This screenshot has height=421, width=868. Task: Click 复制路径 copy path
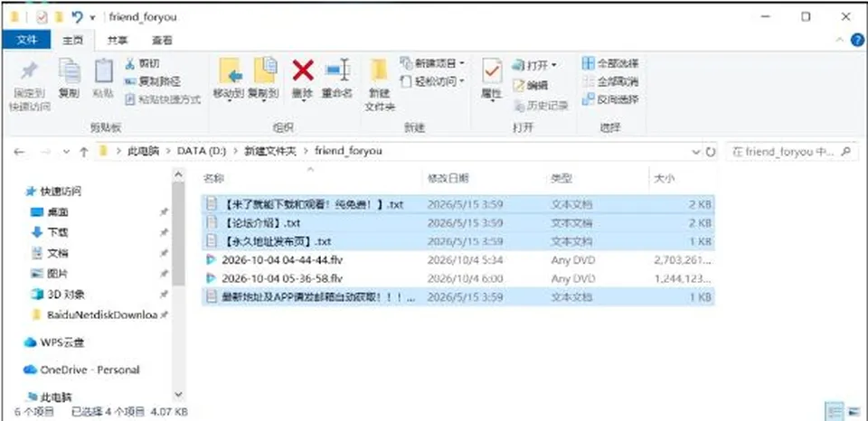click(x=153, y=81)
